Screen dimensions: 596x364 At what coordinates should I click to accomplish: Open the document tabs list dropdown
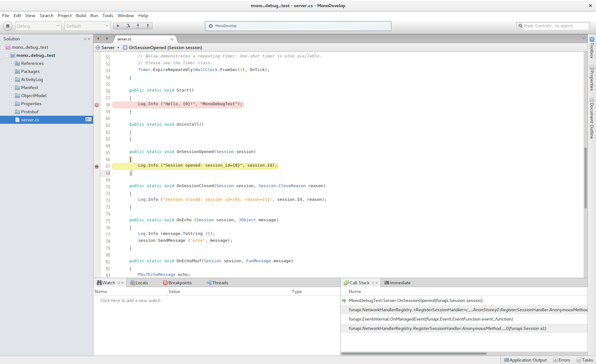click(x=584, y=39)
